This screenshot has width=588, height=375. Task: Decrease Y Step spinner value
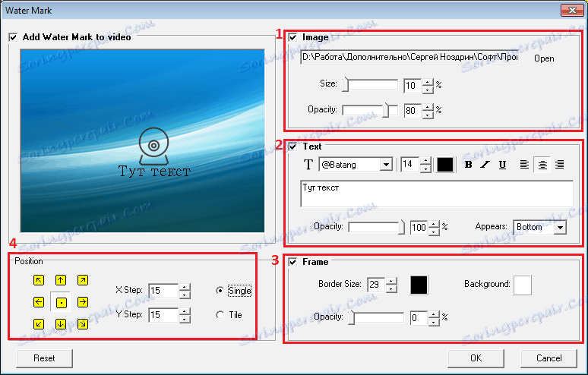tap(185, 319)
